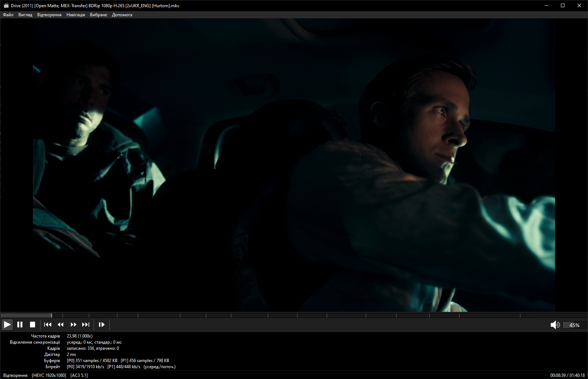Viewport: 588px width, 379px height.
Task: Click the single frame step button
Action: (102, 324)
